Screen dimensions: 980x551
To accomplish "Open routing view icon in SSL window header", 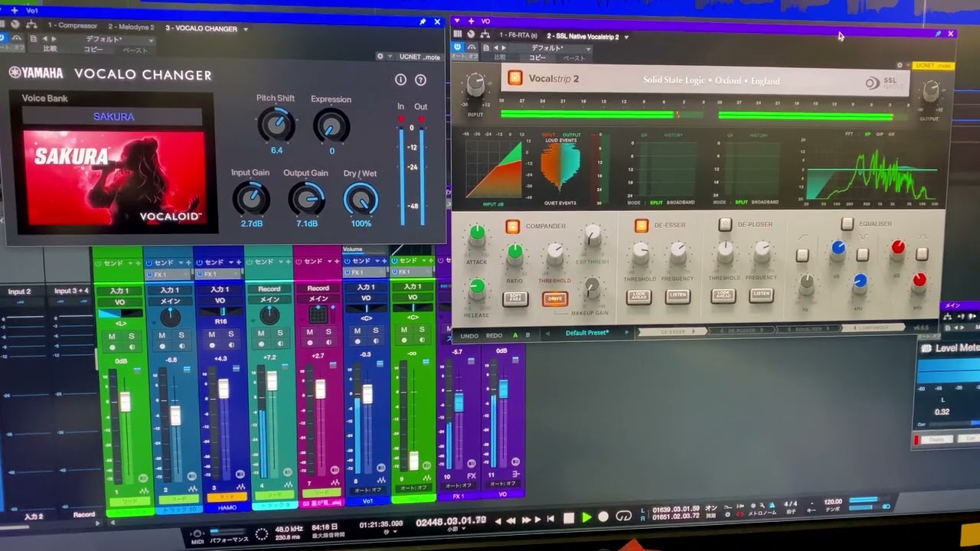I will [485, 34].
